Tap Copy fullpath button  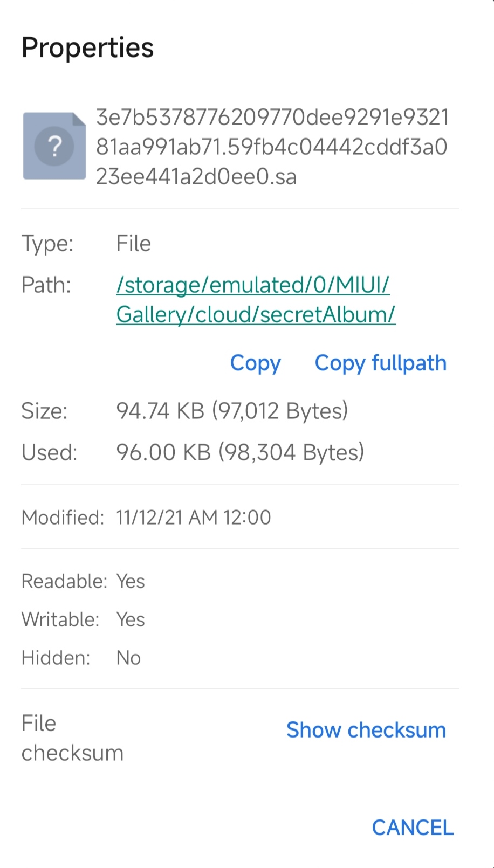coord(381,363)
